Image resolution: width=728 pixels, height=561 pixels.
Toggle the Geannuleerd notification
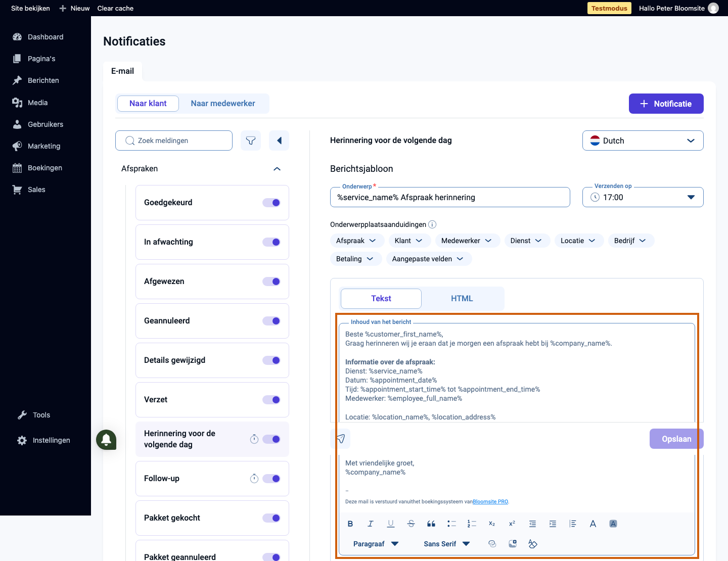(271, 321)
